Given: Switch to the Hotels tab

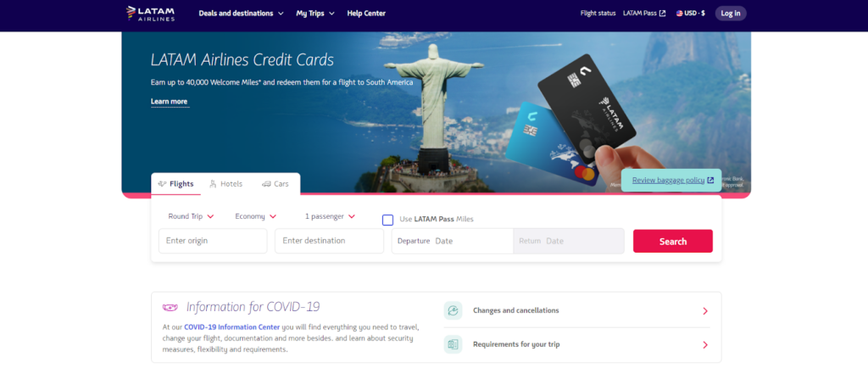Looking at the screenshot, I should click(225, 184).
